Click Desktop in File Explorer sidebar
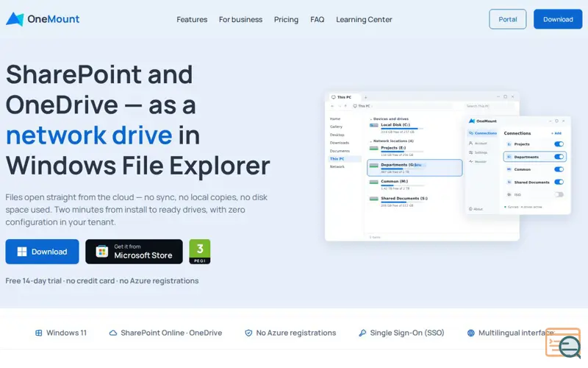This screenshot has height=368, width=588. [x=337, y=135]
